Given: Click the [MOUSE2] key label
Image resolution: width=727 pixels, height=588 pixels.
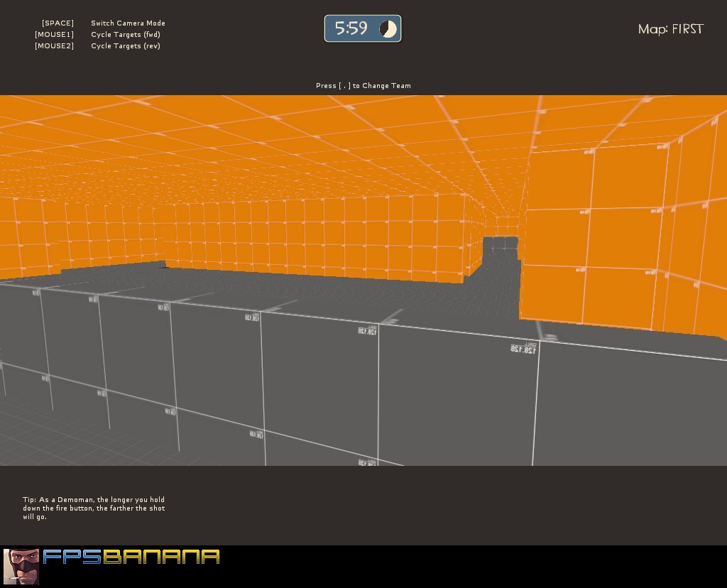Looking at the screenshot, I should click(54, 46).
